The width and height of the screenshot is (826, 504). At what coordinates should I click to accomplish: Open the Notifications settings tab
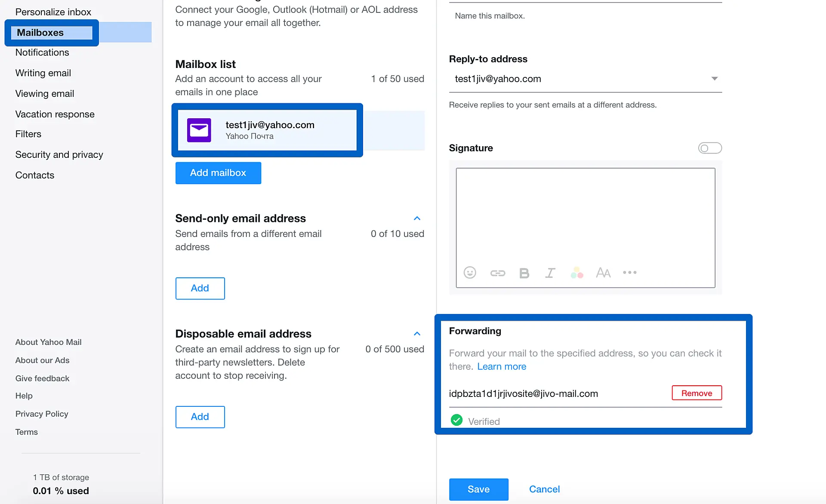coord(42,52)
